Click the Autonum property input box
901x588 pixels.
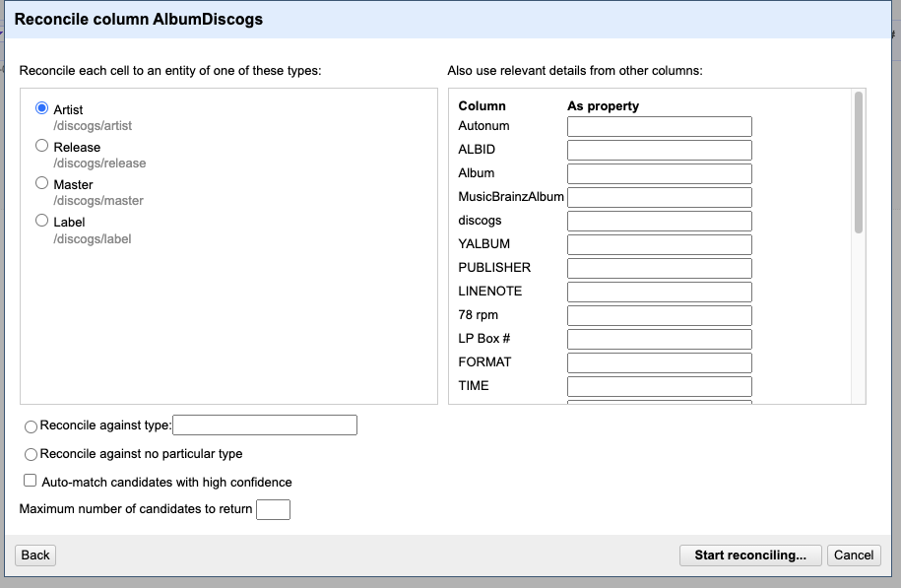pos(659,126)
